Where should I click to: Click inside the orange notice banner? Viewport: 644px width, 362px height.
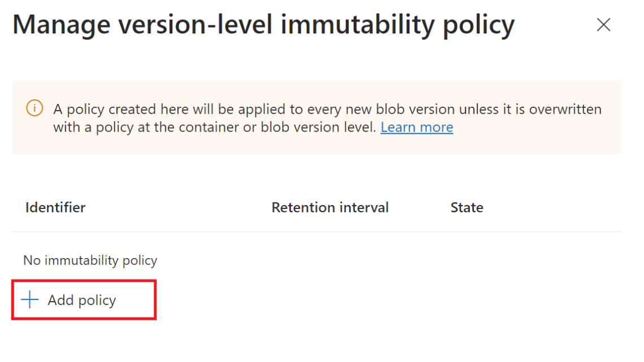(322, 117)
